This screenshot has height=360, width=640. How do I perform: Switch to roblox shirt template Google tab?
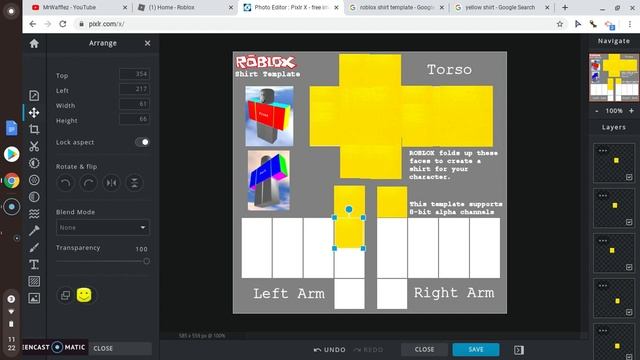[x=396, y=7]
